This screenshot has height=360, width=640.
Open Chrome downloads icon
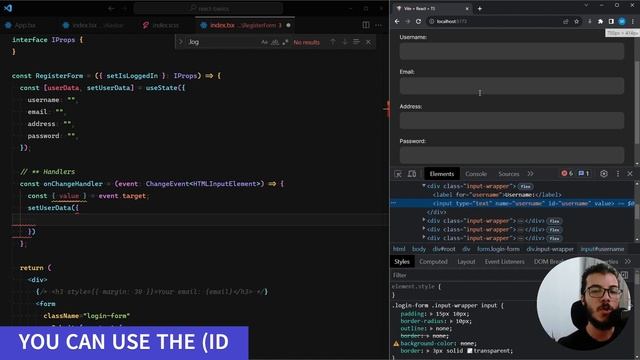[589, 21]
